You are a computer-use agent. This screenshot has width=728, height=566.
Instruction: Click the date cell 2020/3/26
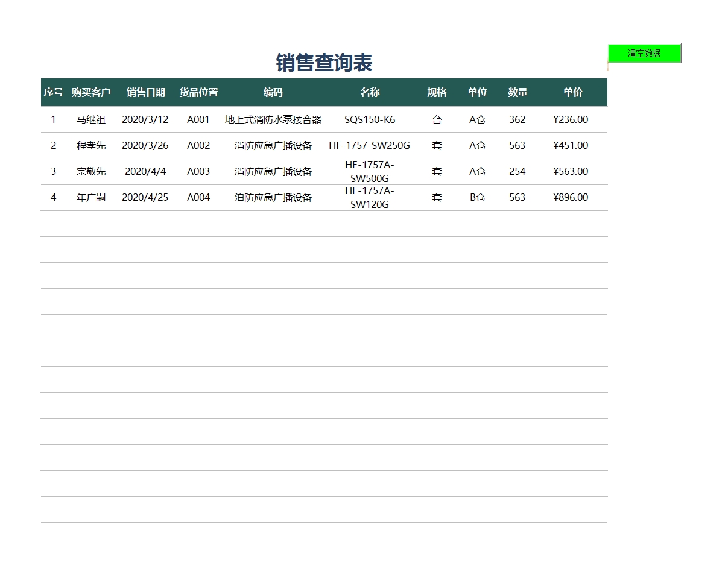tap(145, 145)
